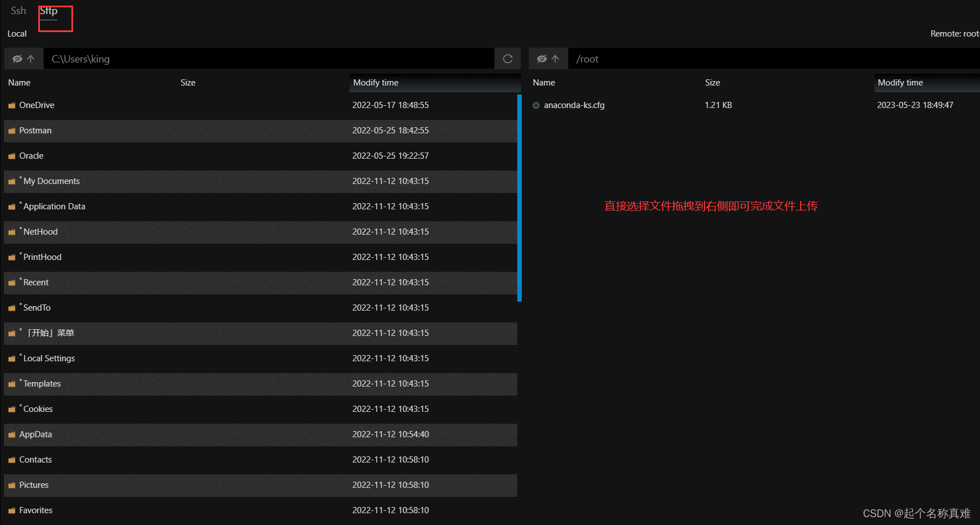980x525 pixels.
Task: Select the OneDrive folder icon
Action: [x=12, y=105]
